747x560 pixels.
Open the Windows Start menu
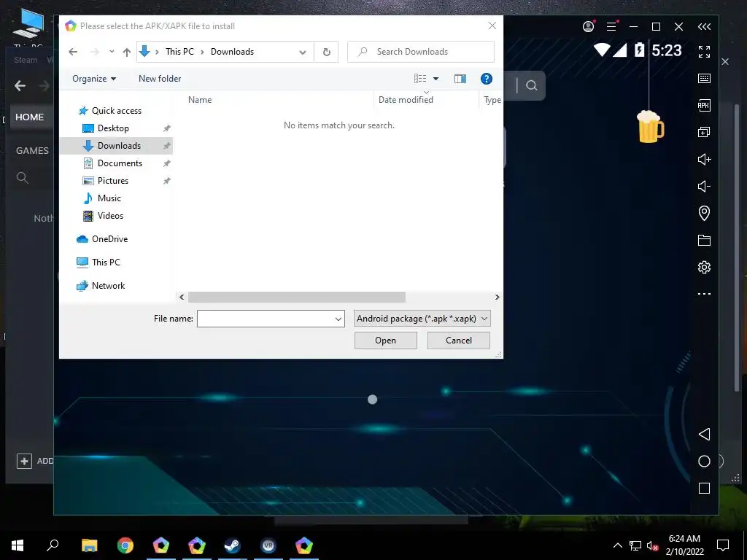18,545
